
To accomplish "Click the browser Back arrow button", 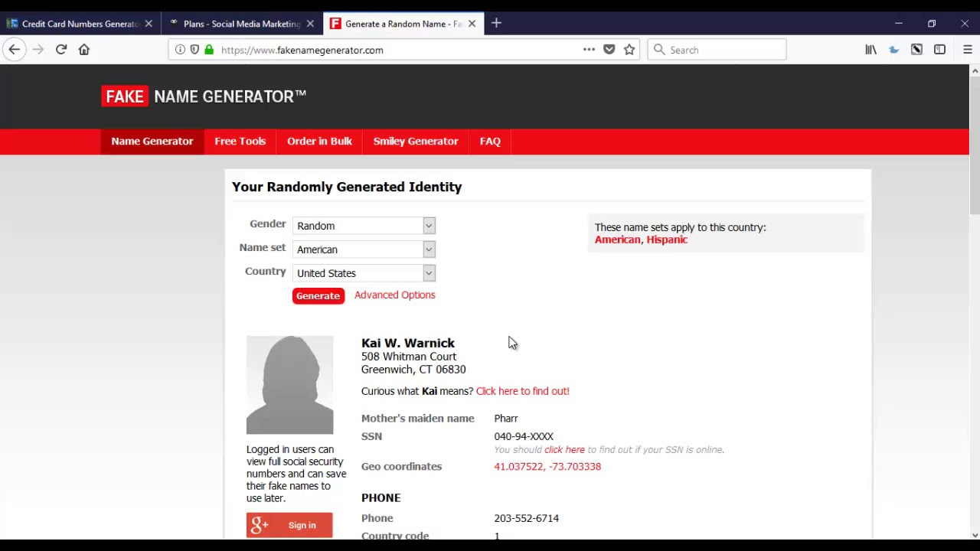I will point(15,50).
